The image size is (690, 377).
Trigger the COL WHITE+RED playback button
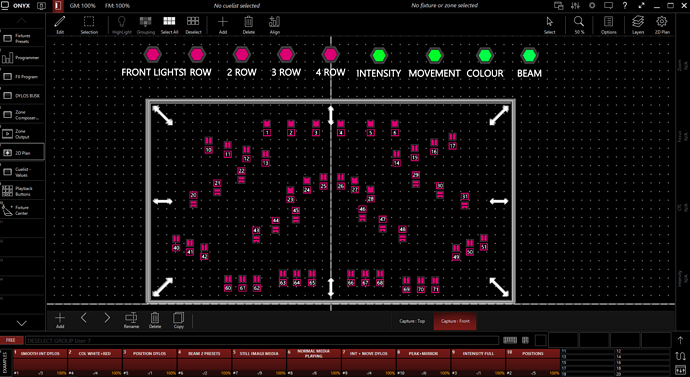point(95,362)
